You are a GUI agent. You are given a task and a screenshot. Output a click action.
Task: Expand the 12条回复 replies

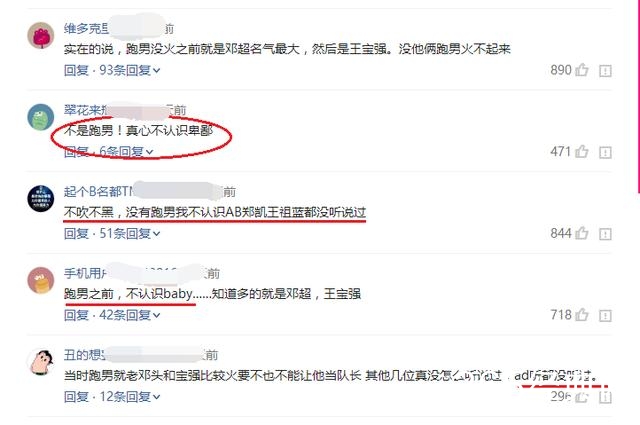(x=130, y=396)
